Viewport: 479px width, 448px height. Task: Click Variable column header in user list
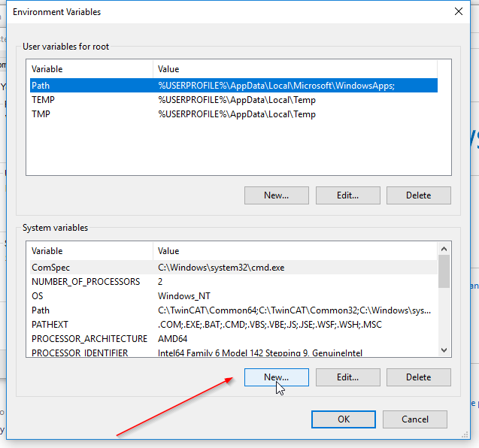89,69
